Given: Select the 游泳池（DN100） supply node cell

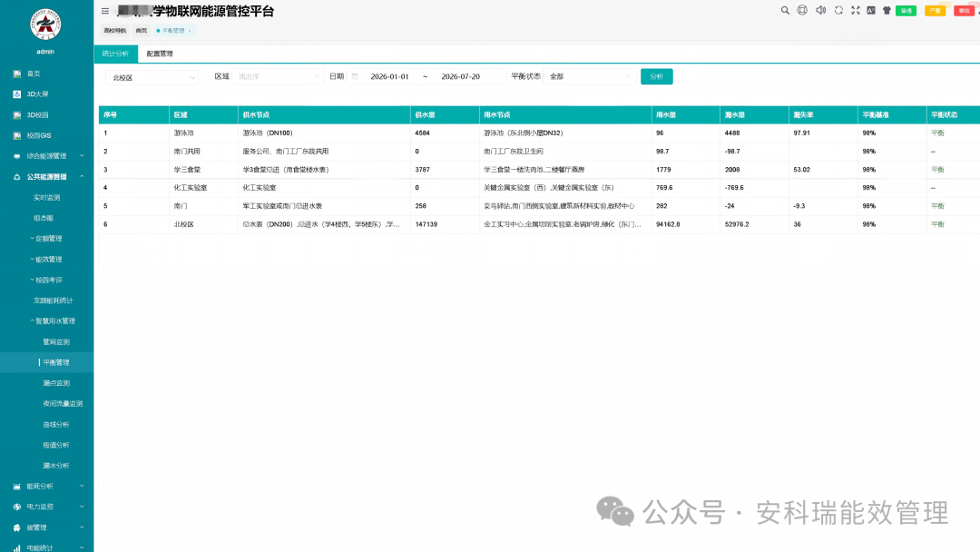Looking at the screenshot, I should pyautogui.click(x=324, y=133).
